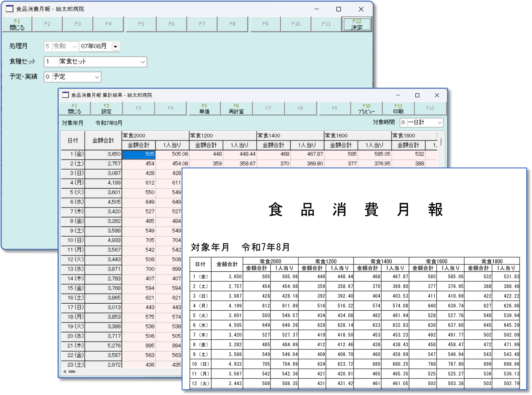Click the 金額合計 cell showing 4,199
The height and width of the screenshot is (395, 532).
(x=104, y=183)
